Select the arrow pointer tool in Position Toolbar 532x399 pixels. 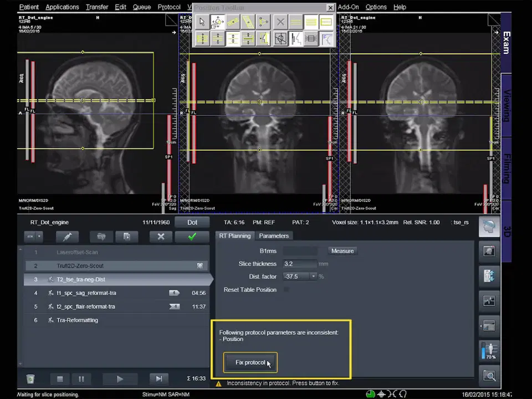202,22
